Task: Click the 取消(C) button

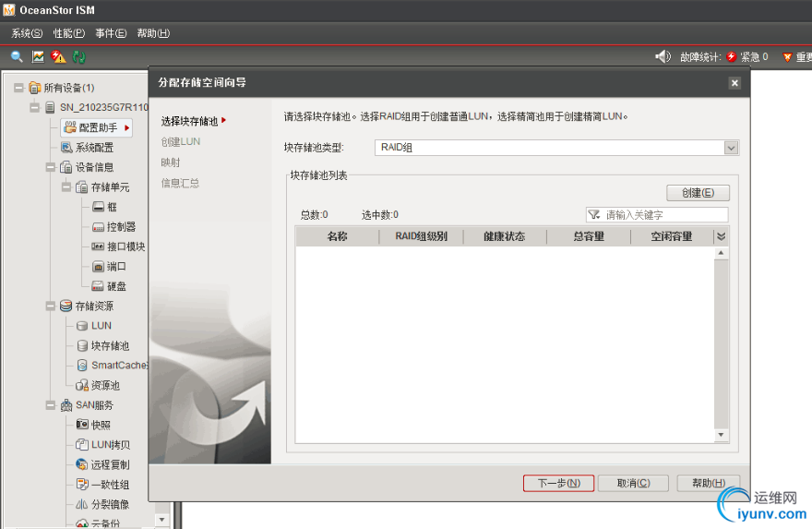Action: coord(633,483)
